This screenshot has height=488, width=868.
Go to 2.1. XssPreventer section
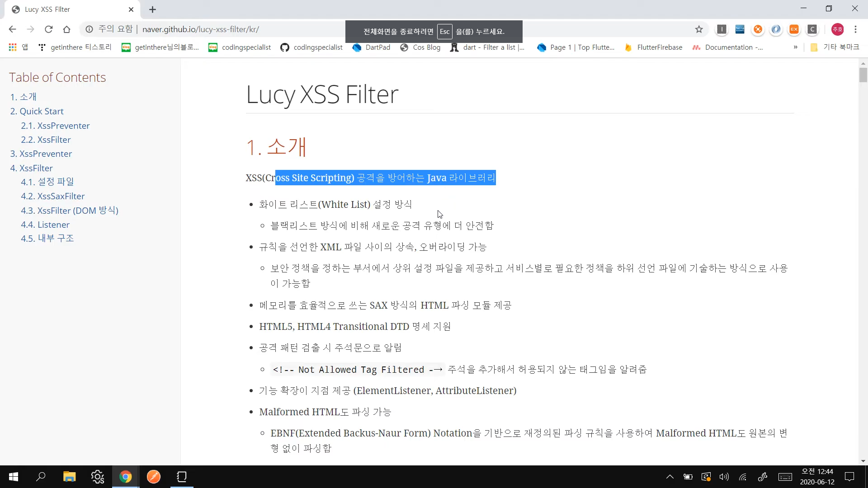[55, 126]
